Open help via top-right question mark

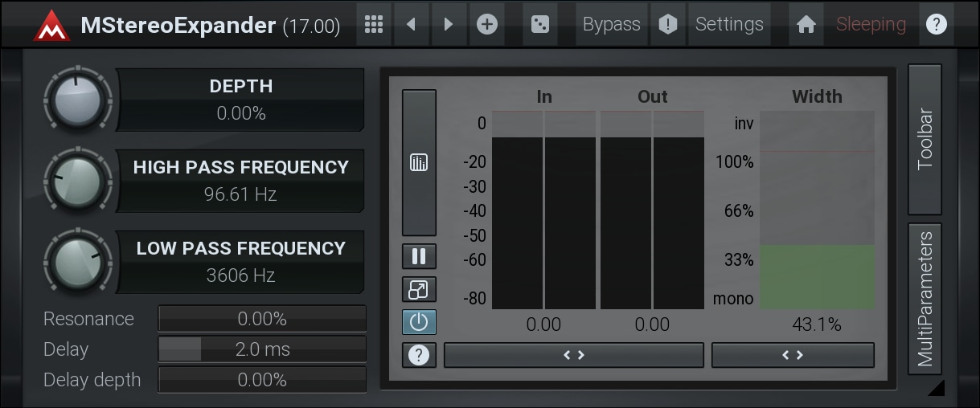click(936, 24)
